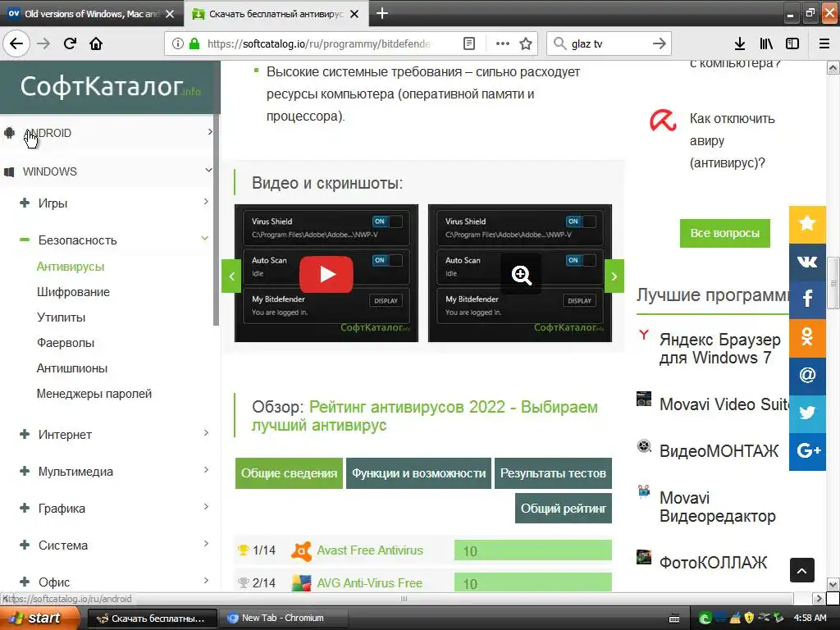Expand Мультимедиа category plus icon
This screenshot has height=630, width=840.
tap(24, 471)
